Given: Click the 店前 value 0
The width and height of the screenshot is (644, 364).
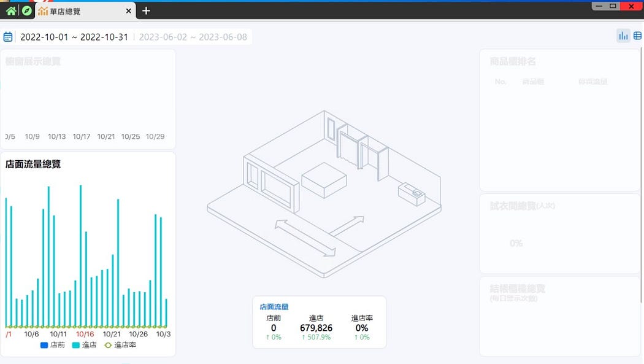Looking at the screenshot, I should click(x=274, y=328).
